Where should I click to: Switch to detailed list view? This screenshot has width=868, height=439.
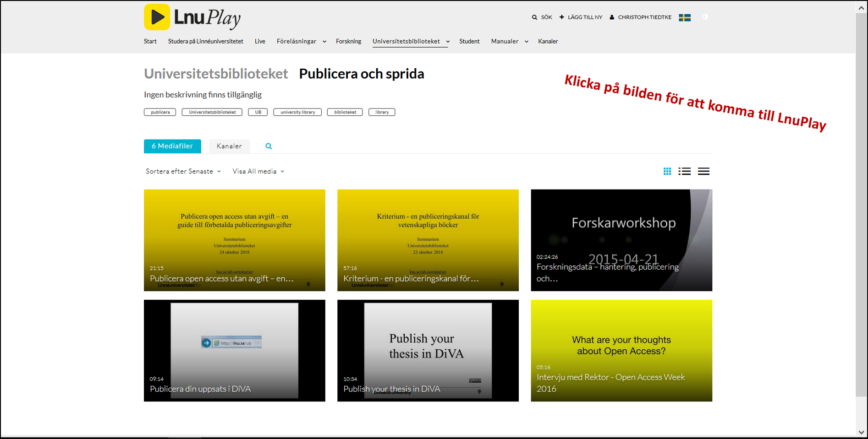pyautogui.click(x=685, y=171)
